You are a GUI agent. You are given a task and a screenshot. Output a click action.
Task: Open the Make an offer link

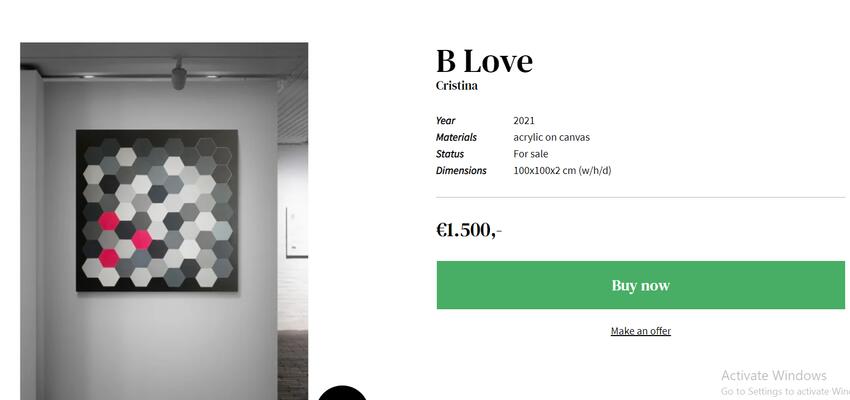pos(641,331)
